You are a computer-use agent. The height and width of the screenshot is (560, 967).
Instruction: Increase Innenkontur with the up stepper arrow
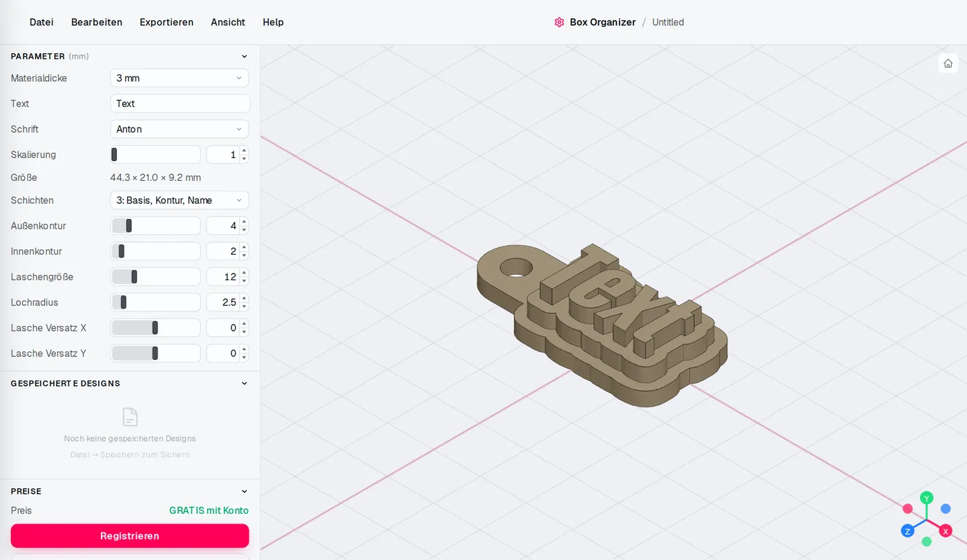(x=244, y=247)
